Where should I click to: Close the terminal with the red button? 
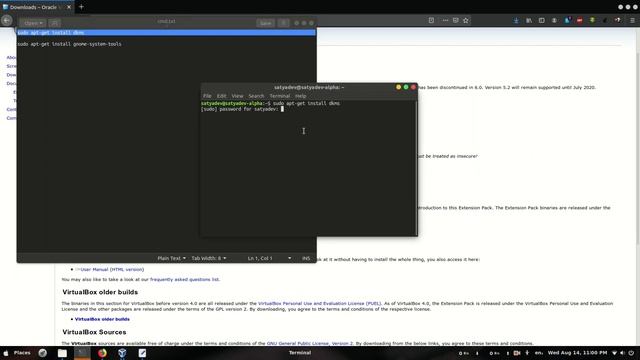413,87
